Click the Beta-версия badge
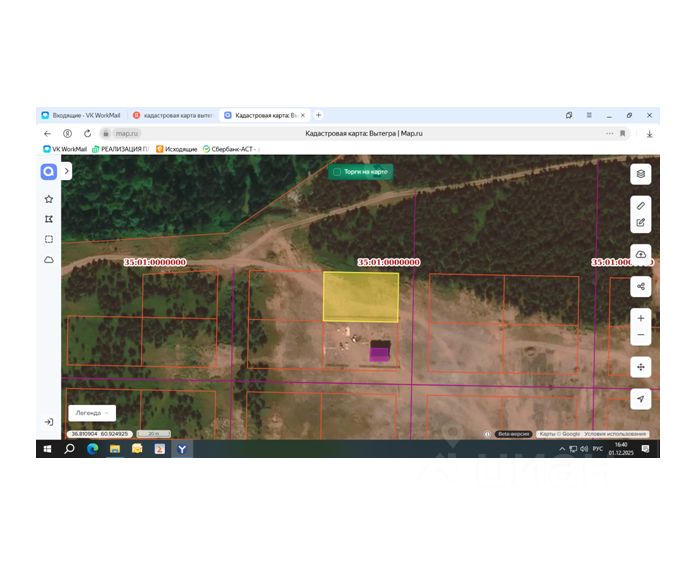Screen dimensions: 696x564 (513, 434)
